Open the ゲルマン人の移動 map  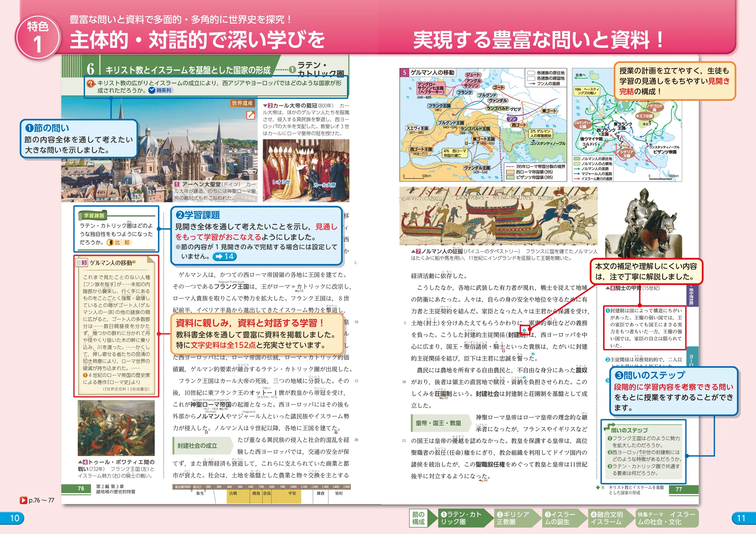pos(483,125)
